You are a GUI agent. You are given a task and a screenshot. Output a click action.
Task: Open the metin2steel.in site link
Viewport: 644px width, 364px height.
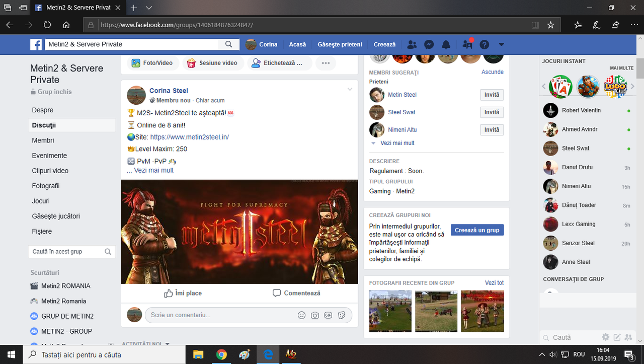coord(190,137)
